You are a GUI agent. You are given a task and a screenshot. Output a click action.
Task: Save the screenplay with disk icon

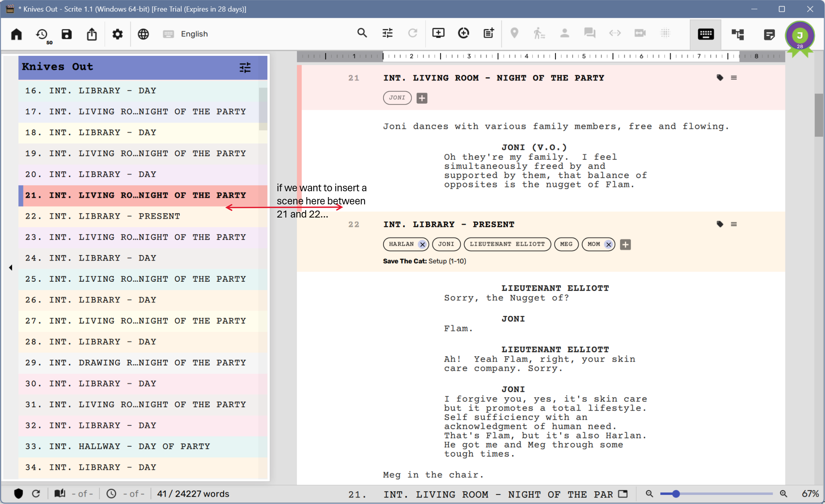tap(66, 34)
